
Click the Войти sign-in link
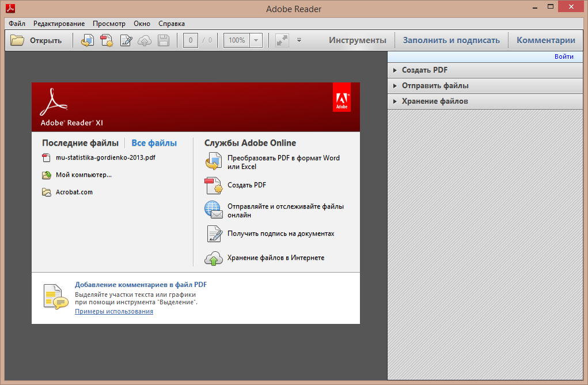pyautogui.click(x=564, y=56)
